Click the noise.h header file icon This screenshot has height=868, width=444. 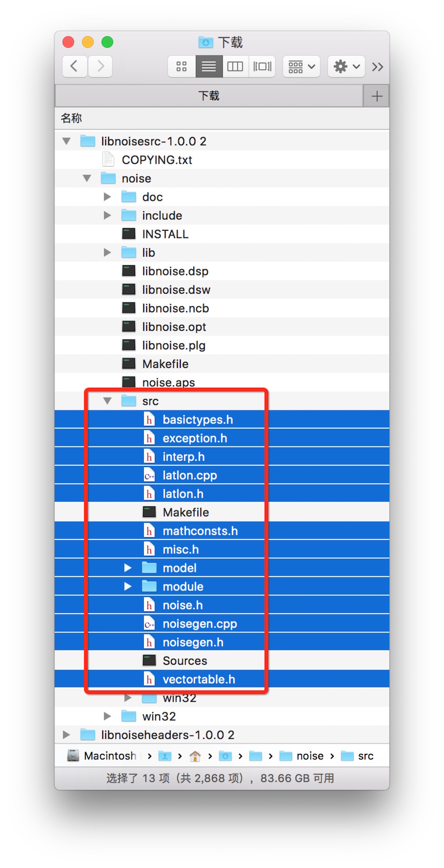pyautogui.click(x=149, y=605)
